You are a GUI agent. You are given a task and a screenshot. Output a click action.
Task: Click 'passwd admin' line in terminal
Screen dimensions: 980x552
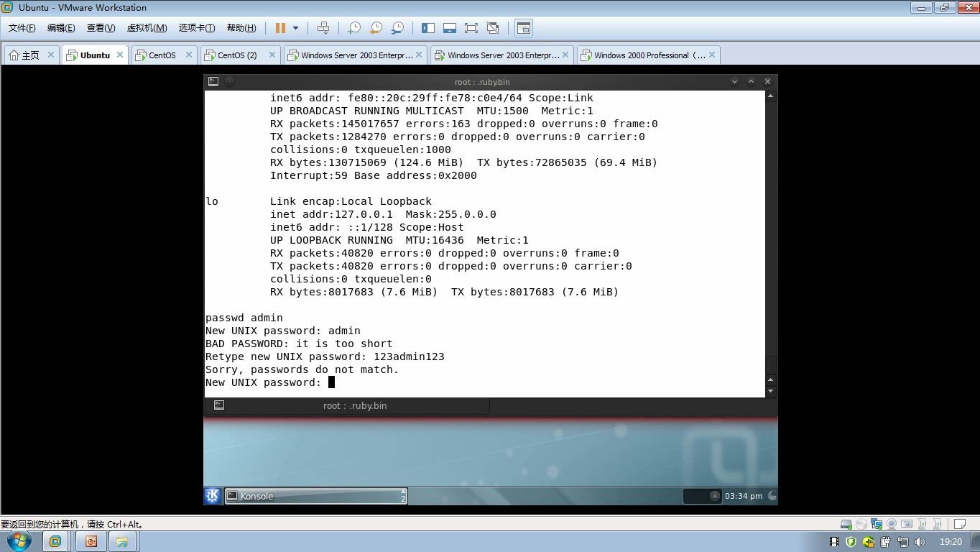244,318
